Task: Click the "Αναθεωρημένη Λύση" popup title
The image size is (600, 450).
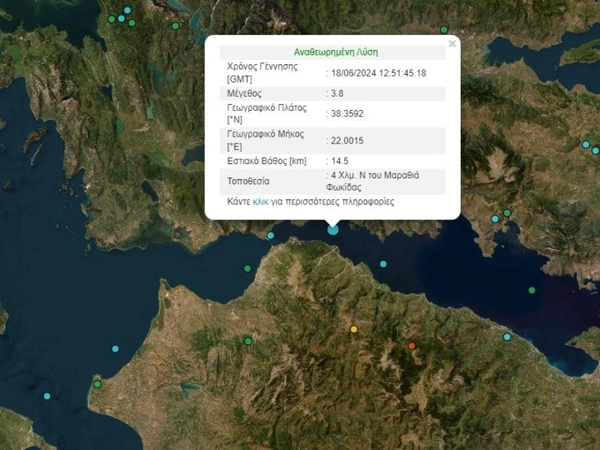Action: coord(336,51)
